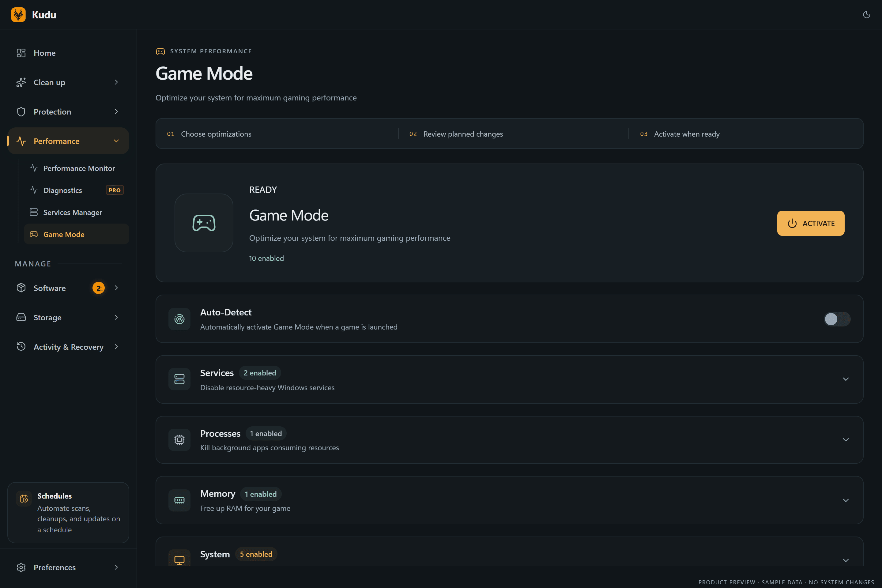Select Game Mode in sidebar

click(77, 234)
